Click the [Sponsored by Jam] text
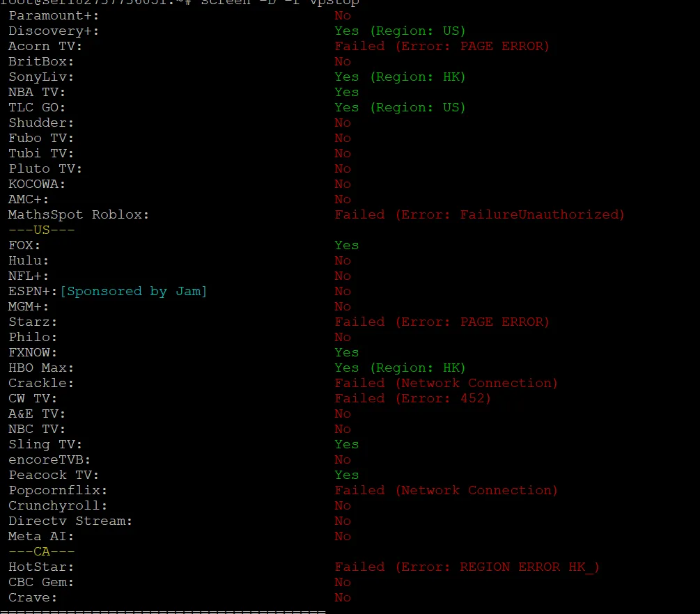 [134, 292]
